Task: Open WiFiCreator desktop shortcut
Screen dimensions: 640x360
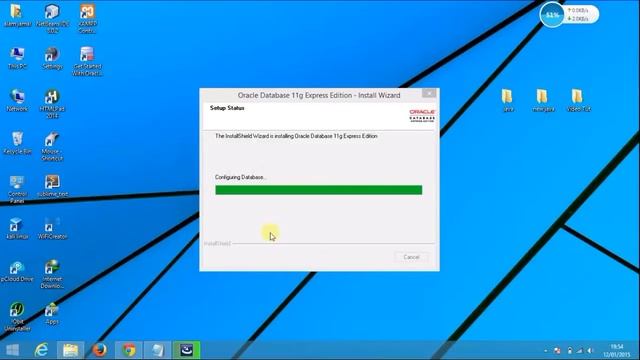Action: coord(52,228)
